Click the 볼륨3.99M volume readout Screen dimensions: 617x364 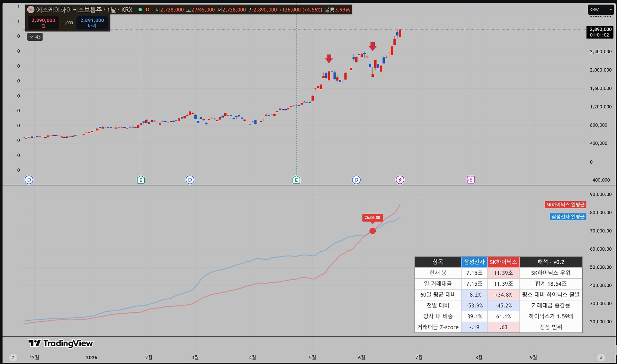[x=337, y=10]
